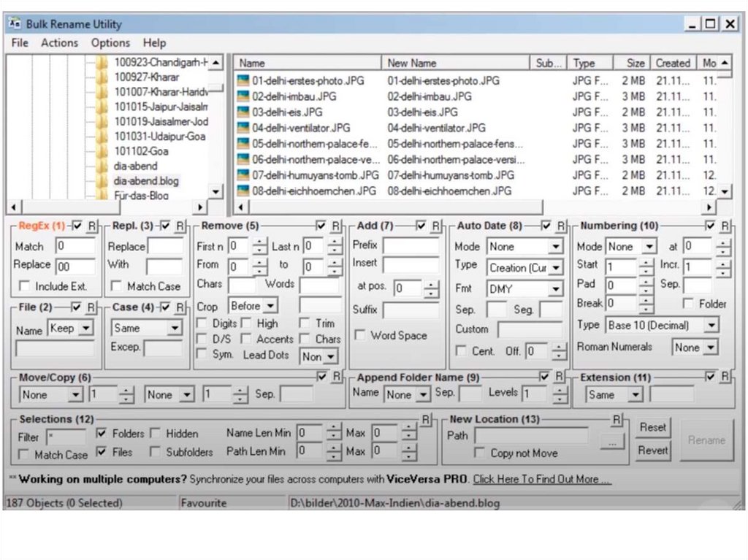Open the Actions menu
Screen dimensions: 748x560
(x=59, y=43)
